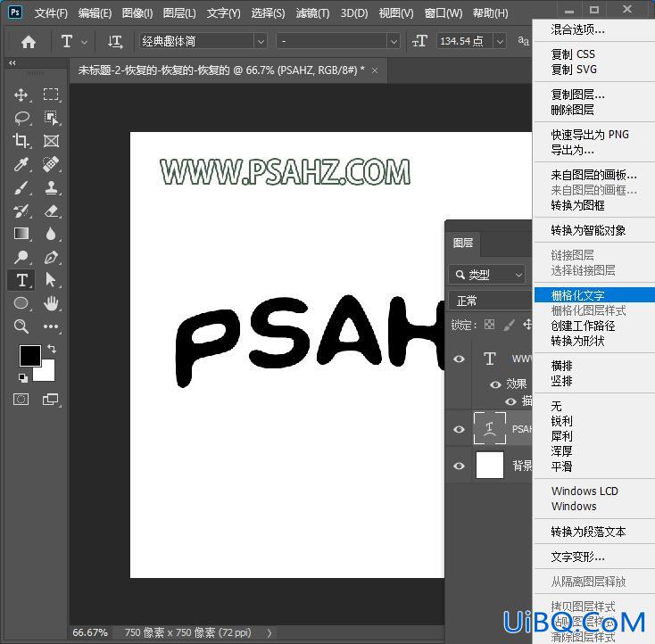Screen dimensions: 655x644
Task: Hide the WWW text layer
Action: pyautogui.click(x=459, y=359)
